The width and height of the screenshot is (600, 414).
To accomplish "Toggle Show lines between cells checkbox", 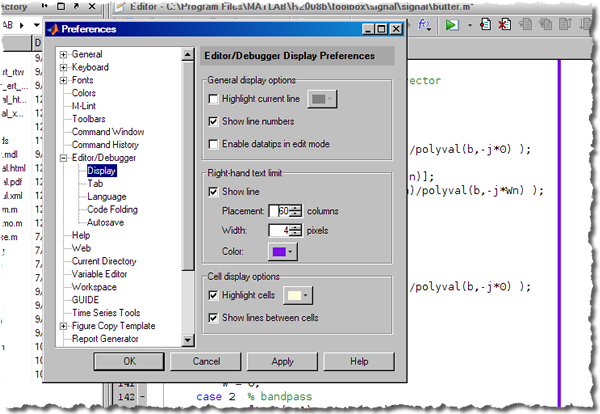I will (212, 318).
